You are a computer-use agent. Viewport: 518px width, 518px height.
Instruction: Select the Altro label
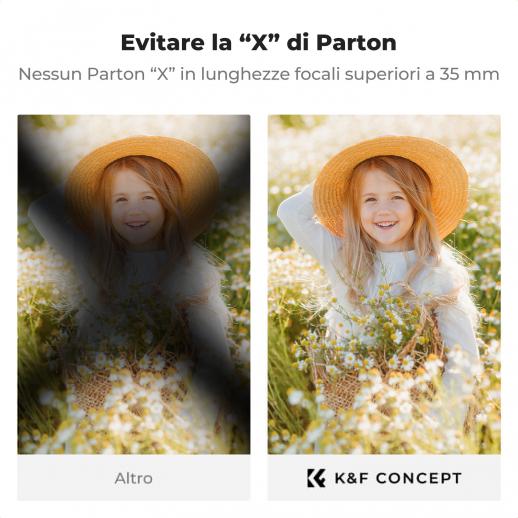[134, 479]
